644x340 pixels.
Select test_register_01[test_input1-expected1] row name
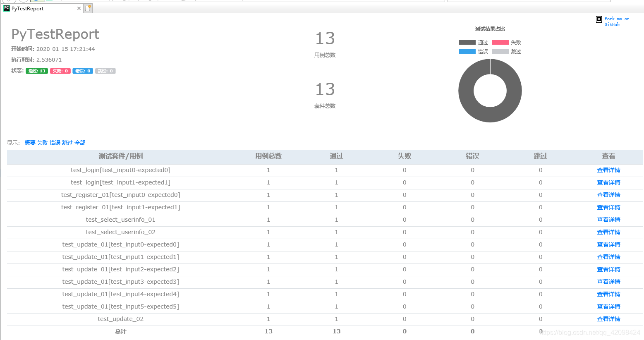tap(120, 207)
